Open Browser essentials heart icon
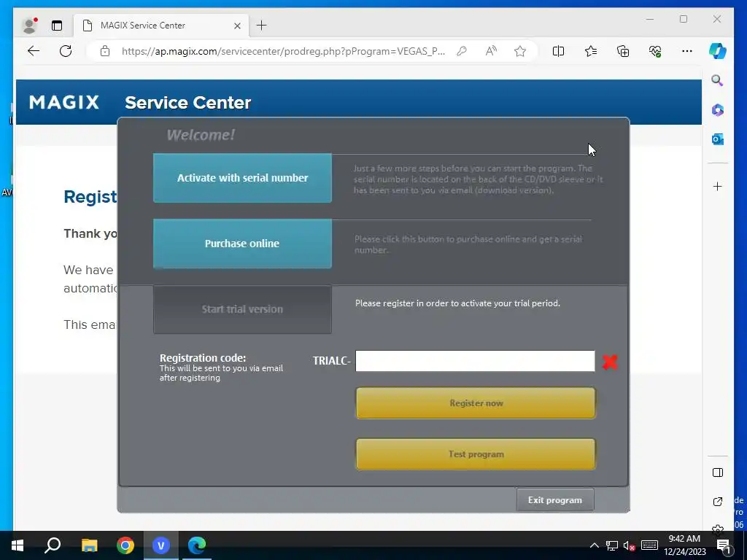747x560 pixels. tap(655, 51)
